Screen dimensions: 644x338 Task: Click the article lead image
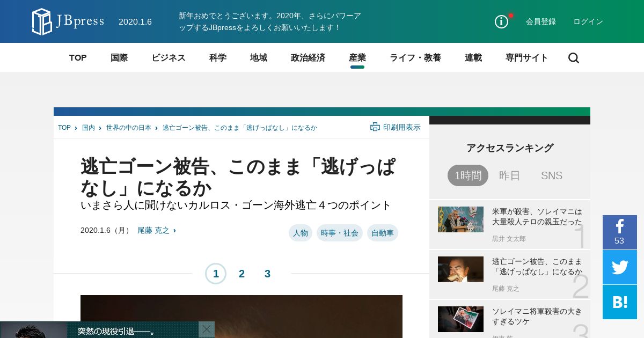tap(241, 317)
